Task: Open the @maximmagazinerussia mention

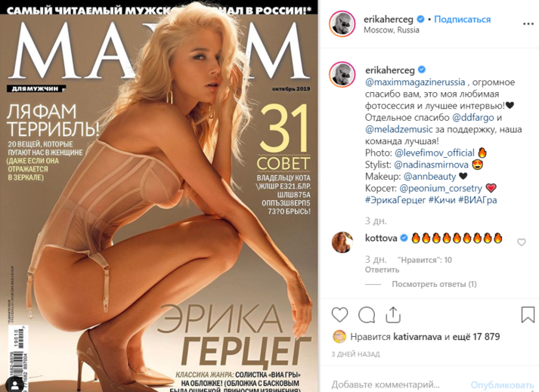Action: 415,82
